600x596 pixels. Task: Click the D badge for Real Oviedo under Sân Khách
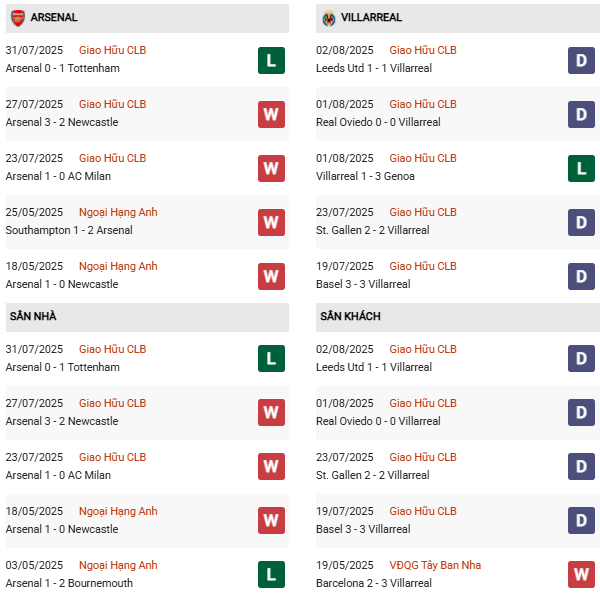pyautogui.click(x=582, y=413)
